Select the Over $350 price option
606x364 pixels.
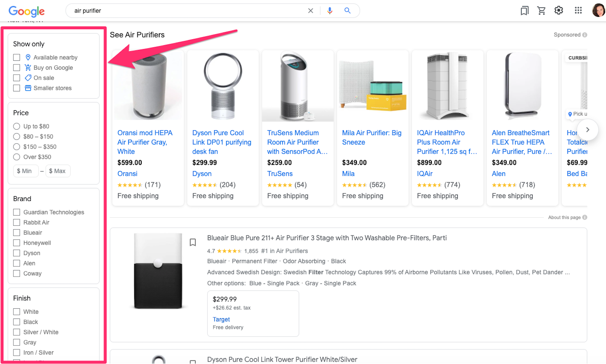pos(17,157)
